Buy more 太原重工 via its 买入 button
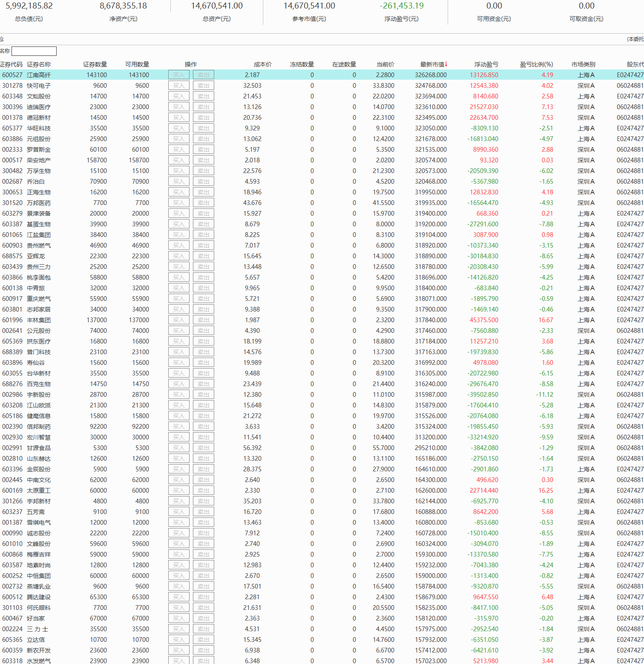 179,491
